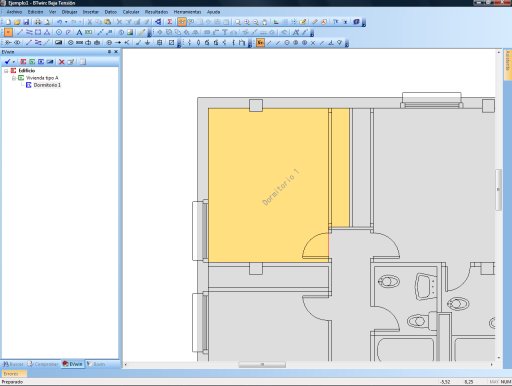Open the Dibujar menu

click(70, 12)
